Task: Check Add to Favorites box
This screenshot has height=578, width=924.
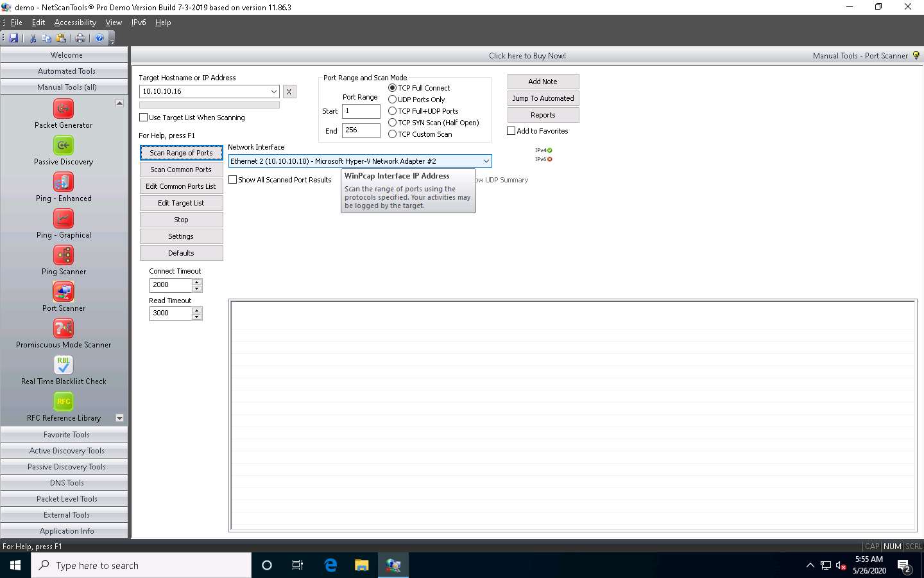Action: (511, 131)
